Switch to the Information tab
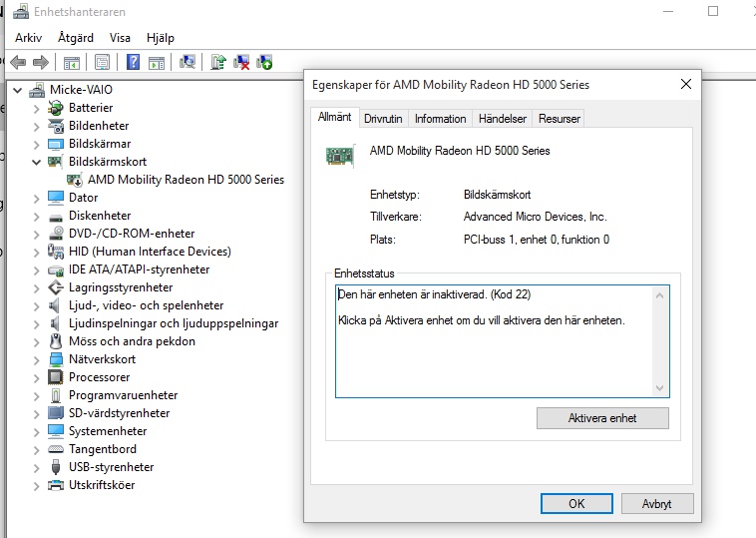 click(440, 119)
